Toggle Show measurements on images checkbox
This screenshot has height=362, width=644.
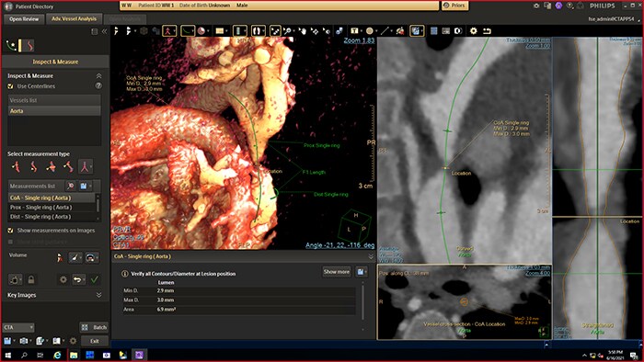10,231
